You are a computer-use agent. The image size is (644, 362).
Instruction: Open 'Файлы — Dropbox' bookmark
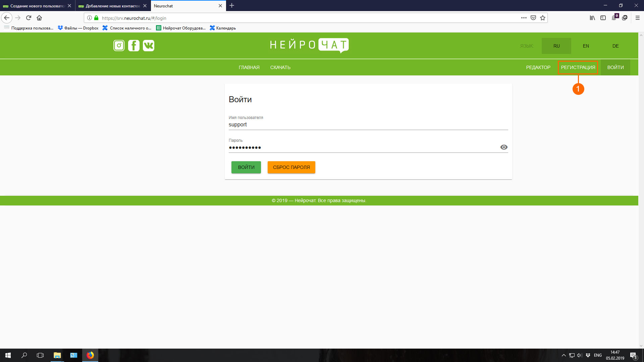coord(78,28)
